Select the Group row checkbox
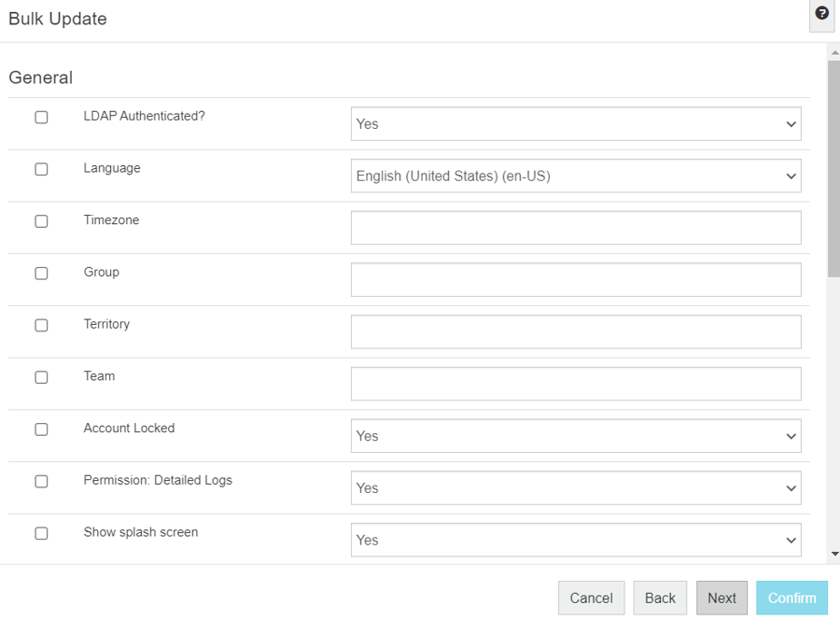This screenshot has width=840, height=620. pyautogui.click(x=41, y=274)
